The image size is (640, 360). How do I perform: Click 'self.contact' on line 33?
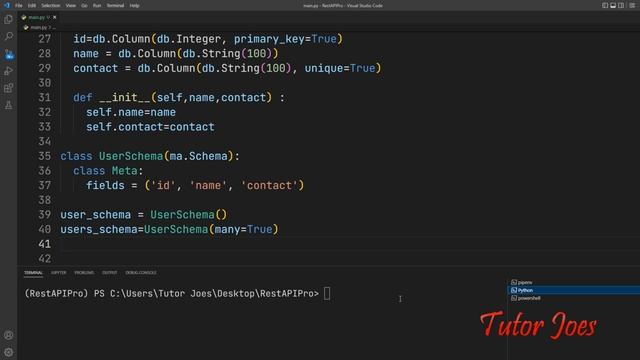click(124, 127)
